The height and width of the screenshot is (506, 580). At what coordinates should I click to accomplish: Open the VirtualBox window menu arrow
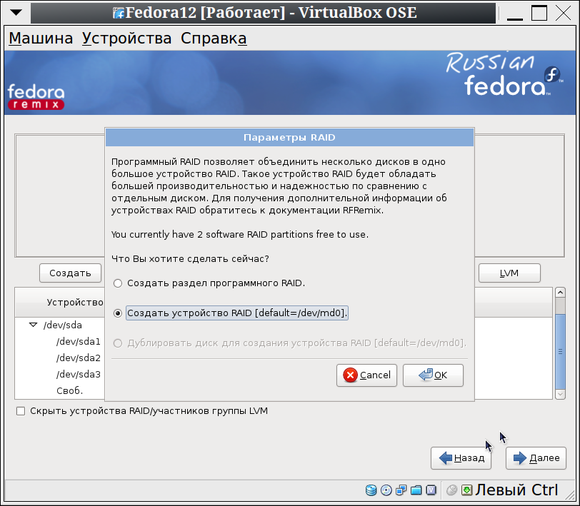click(16, 13)
